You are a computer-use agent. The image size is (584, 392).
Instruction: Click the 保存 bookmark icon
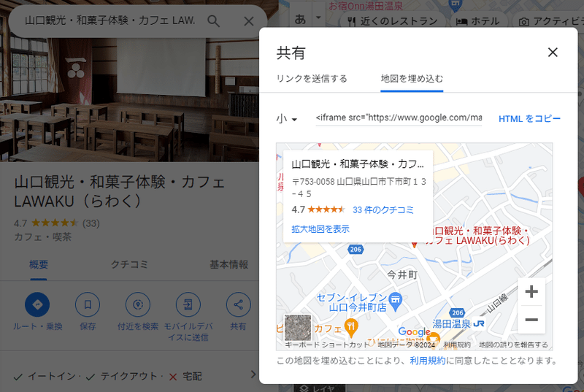pyautogui.click(x=88, y=304)
